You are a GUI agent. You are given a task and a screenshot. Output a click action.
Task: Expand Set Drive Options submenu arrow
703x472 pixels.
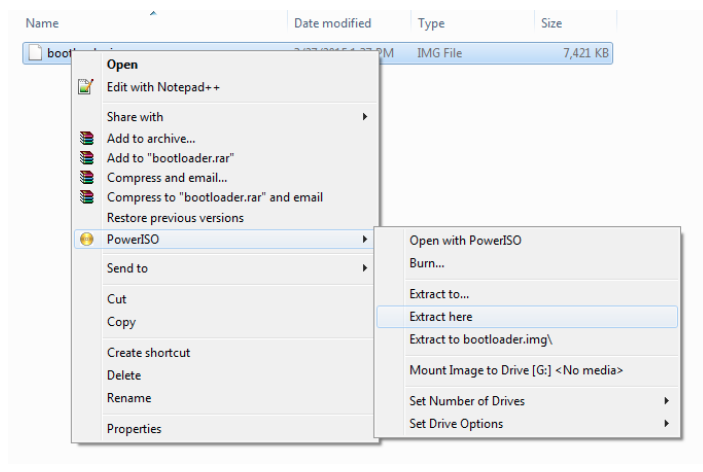click(666, 424)
